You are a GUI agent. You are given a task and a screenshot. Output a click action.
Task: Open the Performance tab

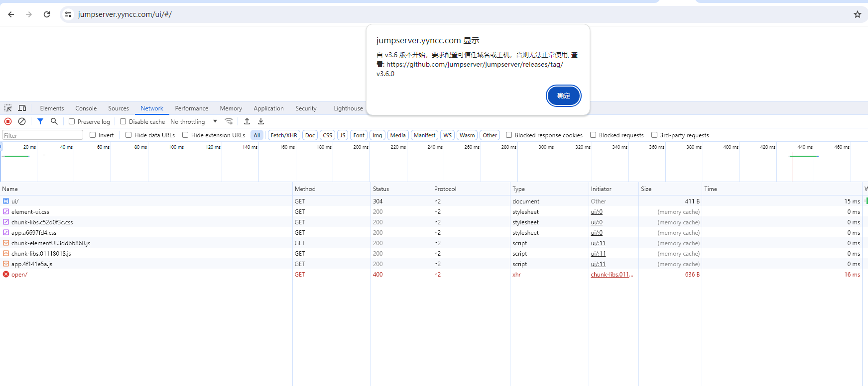pyautogui.click(x=192, y=108)
